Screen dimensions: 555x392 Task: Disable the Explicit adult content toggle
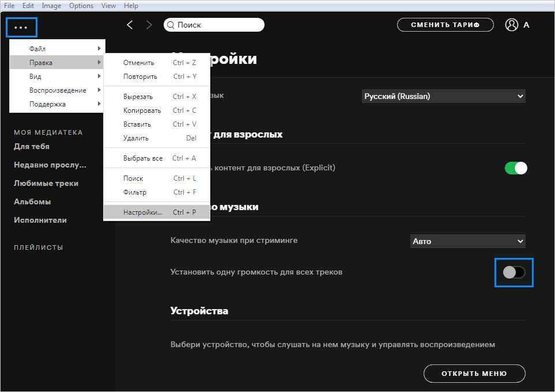(516, 168)
